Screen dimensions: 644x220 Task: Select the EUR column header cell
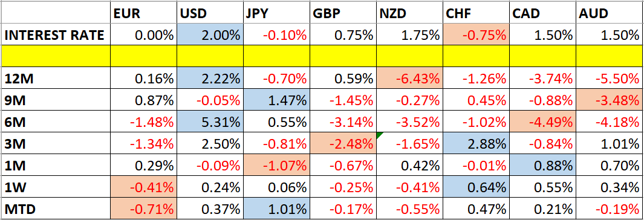[x=143, y=13]
